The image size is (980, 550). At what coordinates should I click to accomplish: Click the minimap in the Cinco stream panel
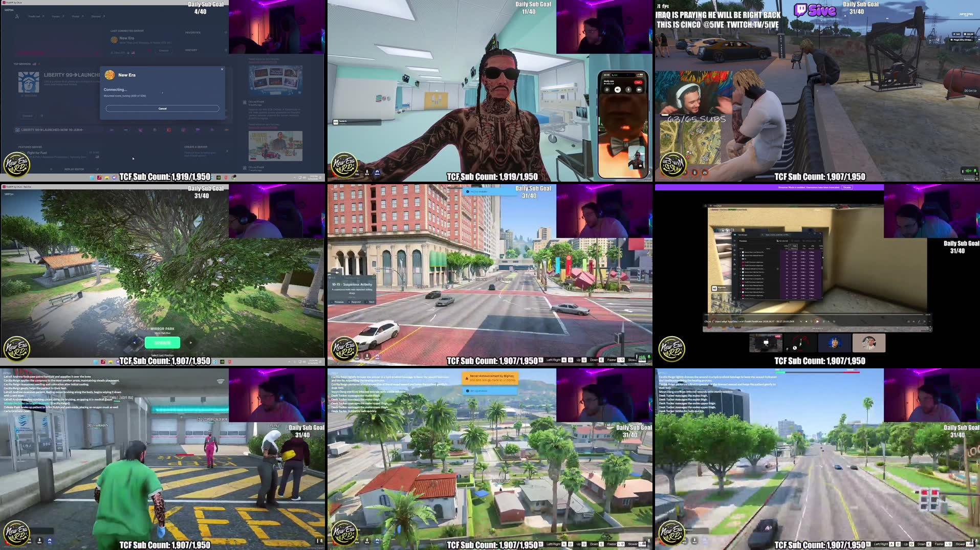point(690,142)
